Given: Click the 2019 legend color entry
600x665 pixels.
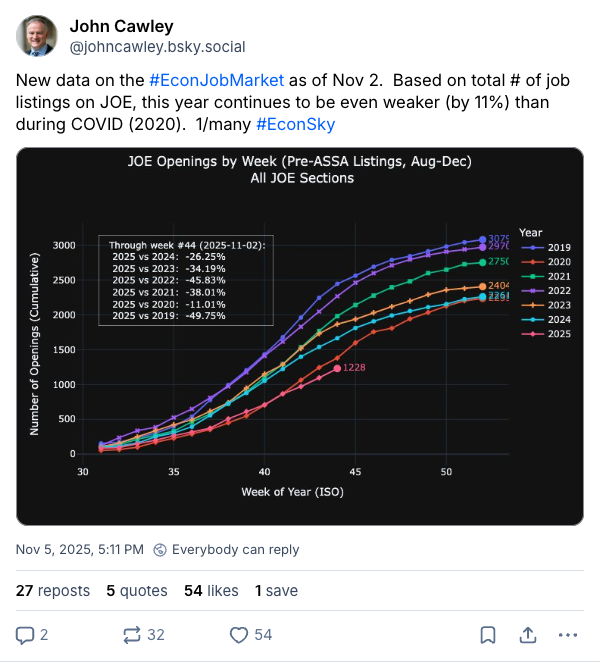Looking at the screenshot, I should [x=546, y=246].
